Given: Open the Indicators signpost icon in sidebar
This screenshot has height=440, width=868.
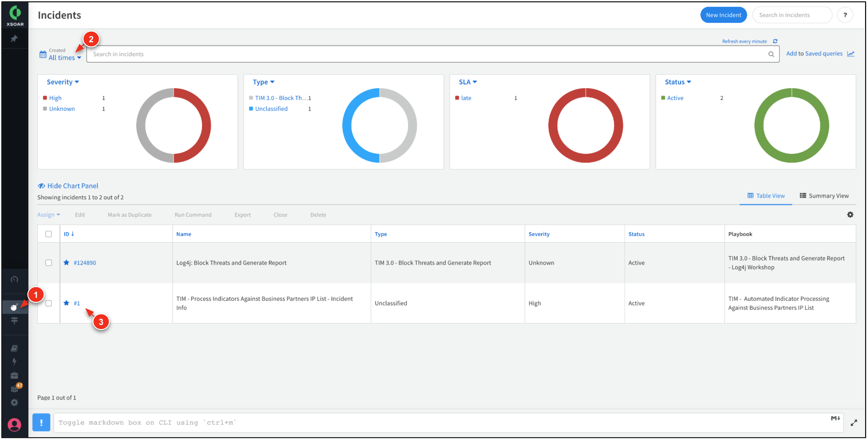Looking at the screenshot, I should click(14, 321).
